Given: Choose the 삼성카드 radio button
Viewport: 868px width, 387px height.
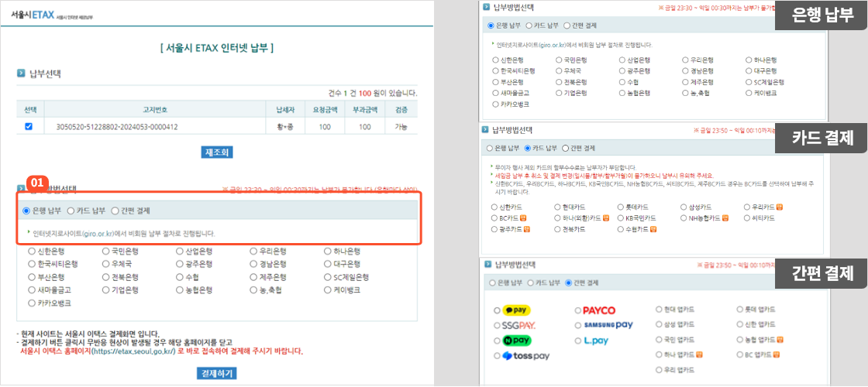Looking at the screenshot, I should pos(684,207).
